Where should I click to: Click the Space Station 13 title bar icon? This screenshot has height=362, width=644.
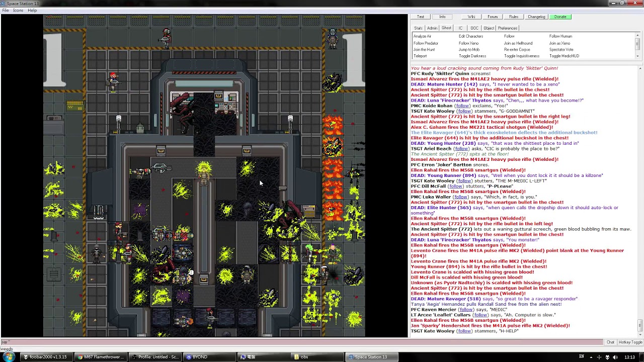(4, 4)
